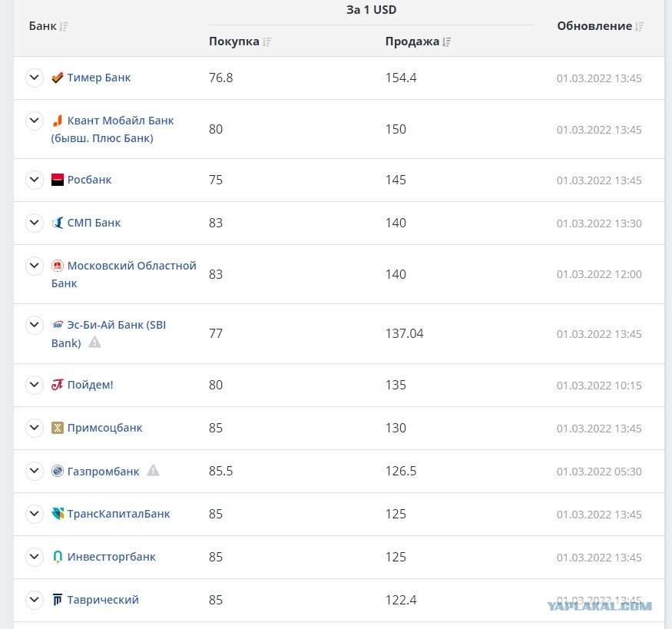Select the 01.03.2022 10:15 update time
The width and height of the screenshot is (672, 629).
click(x=599, y=386)
